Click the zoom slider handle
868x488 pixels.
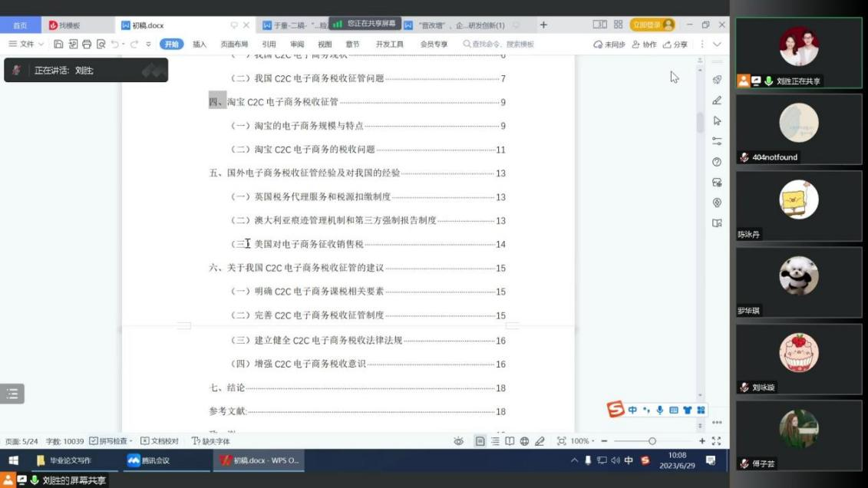pyautogui.click(x=652, y=441)
